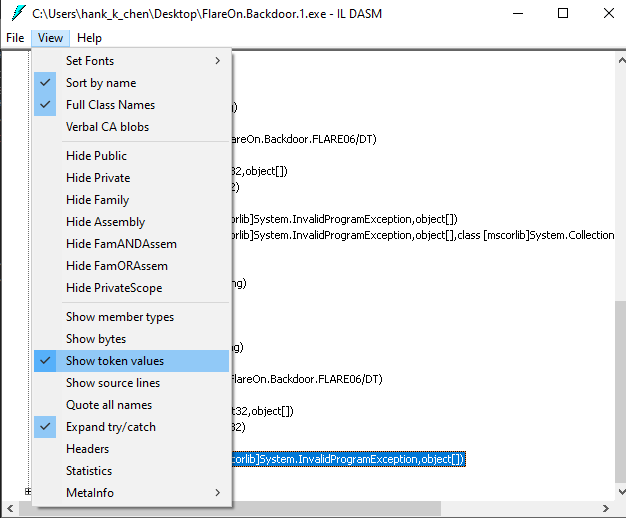
Task: Enable Quote all names
Action: tap(132, 405)
